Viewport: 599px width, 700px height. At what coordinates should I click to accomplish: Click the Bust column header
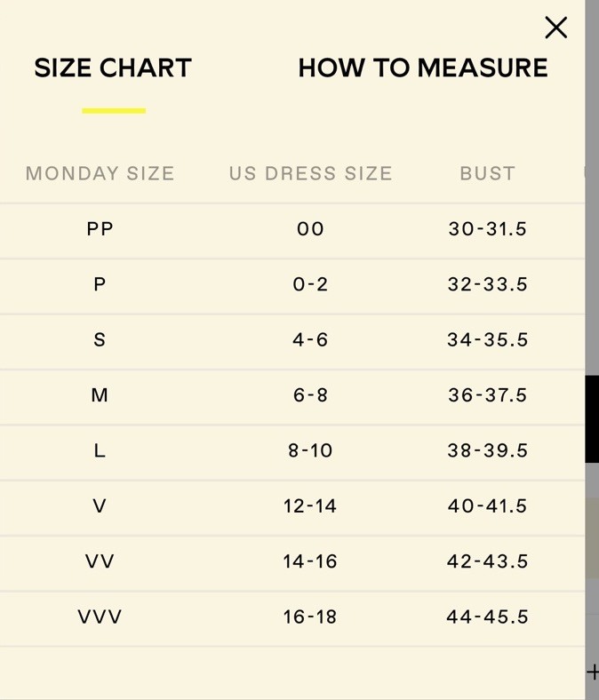pyautogui.click(x=488, y=173)
